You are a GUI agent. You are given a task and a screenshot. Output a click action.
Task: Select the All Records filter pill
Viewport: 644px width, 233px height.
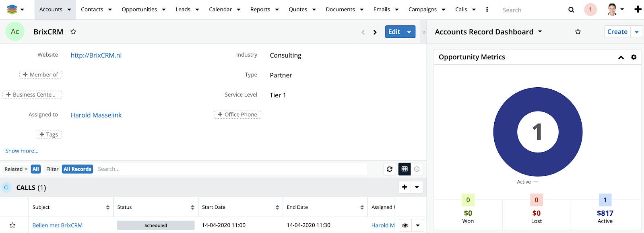tap(77, 169)
